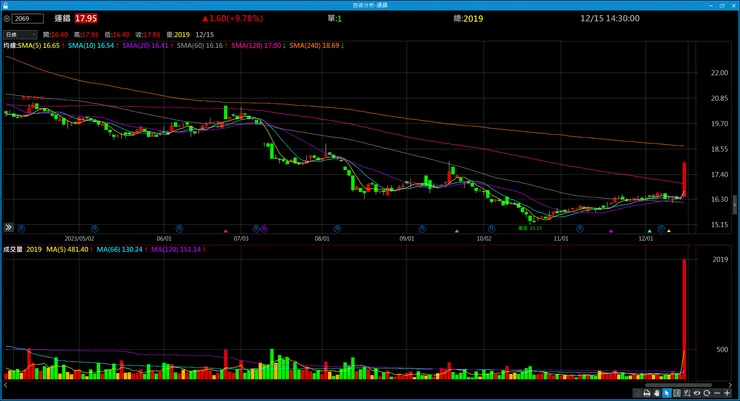This screenshot has width=740, height=401.
Task: Click the SMA(20) 16.41 legend label
Action: [x=146, y=46]
